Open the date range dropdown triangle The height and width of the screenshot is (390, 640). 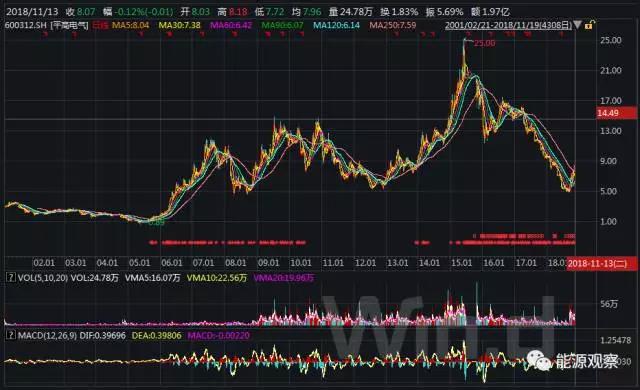click(578, 25)
